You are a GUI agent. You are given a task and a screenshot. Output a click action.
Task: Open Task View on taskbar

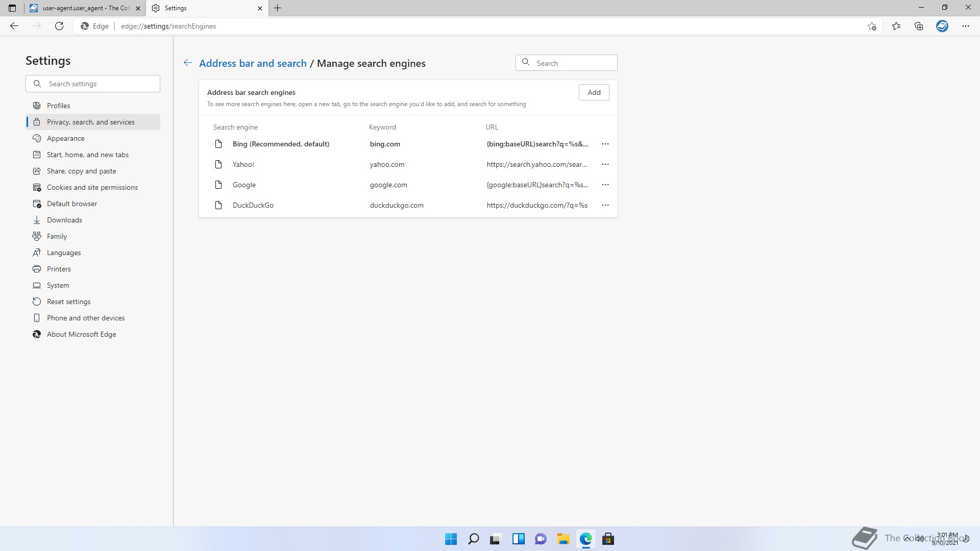[496, 539]
